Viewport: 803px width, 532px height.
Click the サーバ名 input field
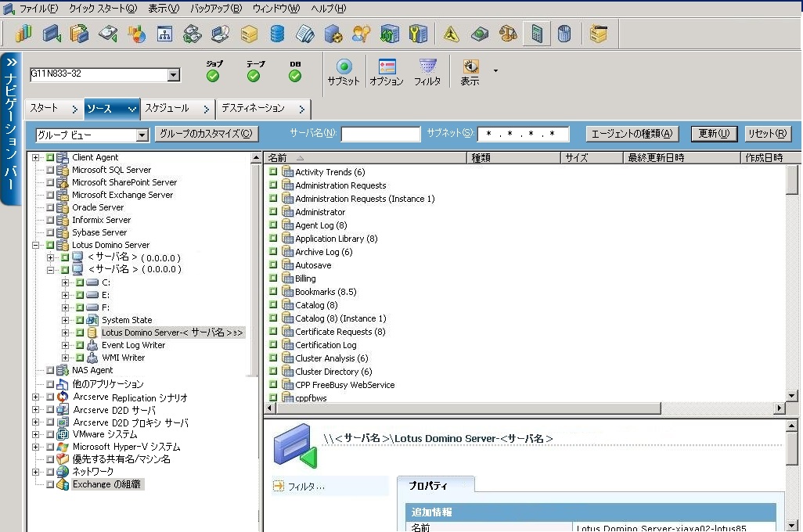pyautogui.click(x=380, y=135)
